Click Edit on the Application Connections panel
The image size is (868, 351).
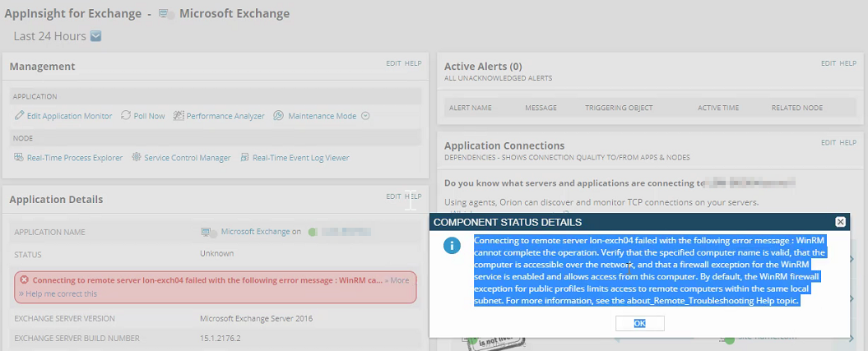(x=828, y=142)
